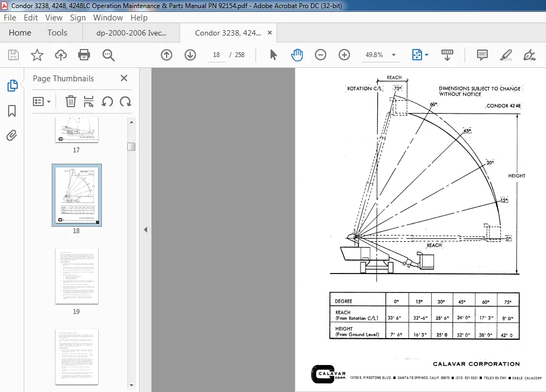Switch to the Tools tab
Viewport: 546px width, 392px height.
click(x=57, y=33)
